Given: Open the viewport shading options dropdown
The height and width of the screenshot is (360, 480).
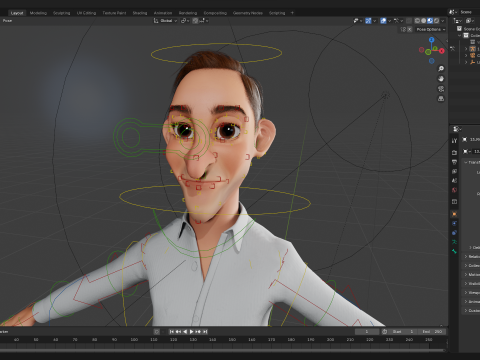Looking at the screenshot, I should (x=443, y=21).
